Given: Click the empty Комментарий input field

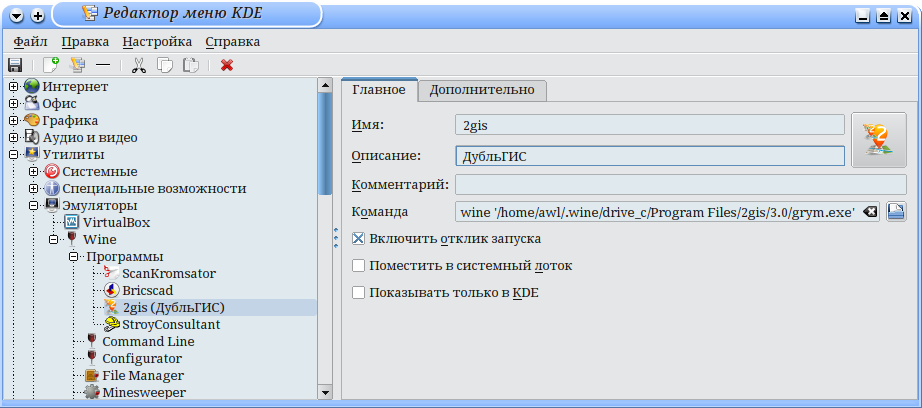Looking at the screenshot, I should coord(680,185).
